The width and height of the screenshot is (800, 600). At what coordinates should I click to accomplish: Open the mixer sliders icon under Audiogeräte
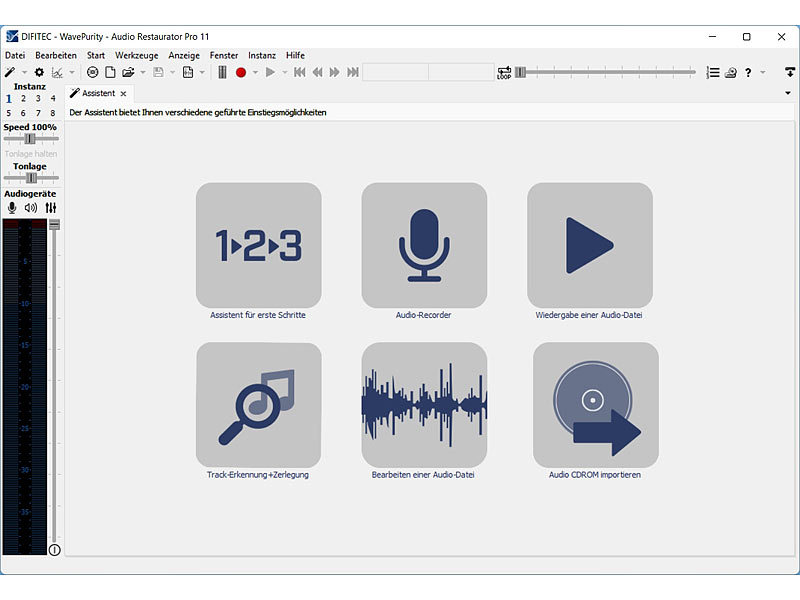pyautogui.click(x=51, y=208)
